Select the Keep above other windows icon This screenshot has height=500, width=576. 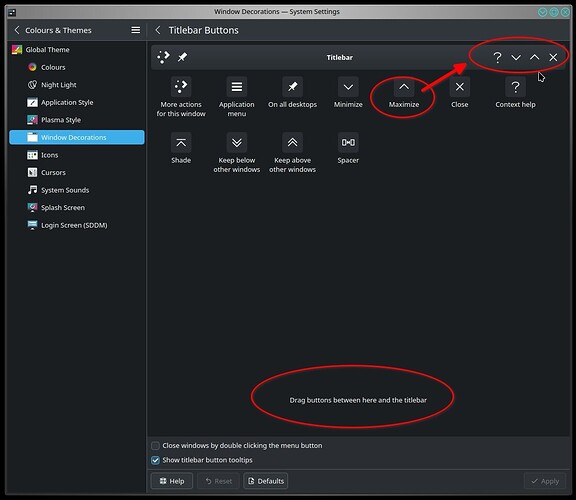(x=292, y=143)
